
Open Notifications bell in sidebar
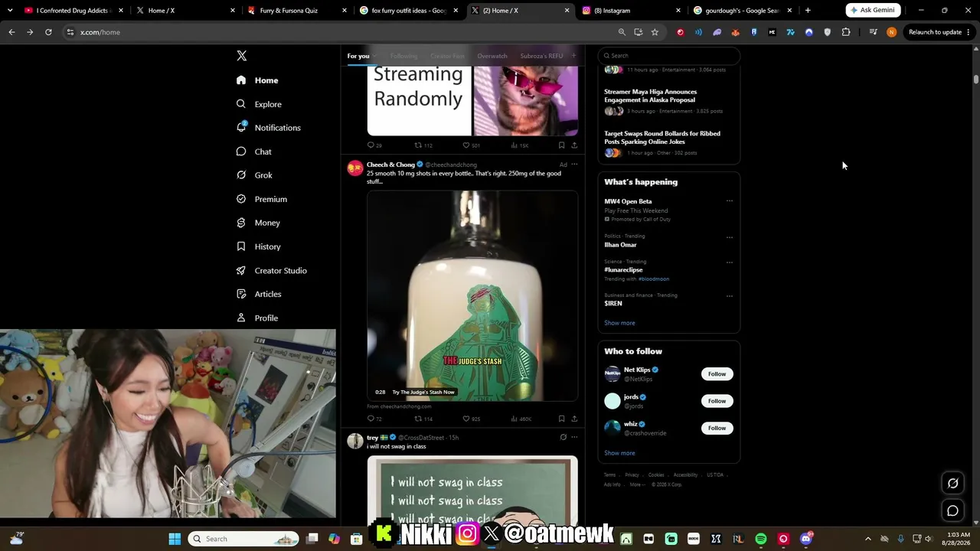tap(268, 128)
